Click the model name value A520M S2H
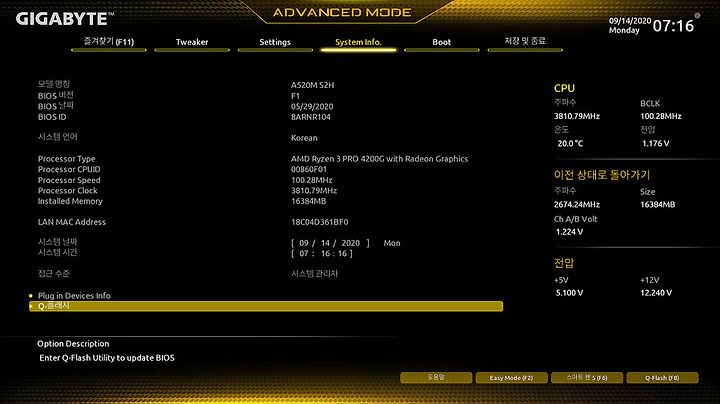This screenshot has height=404, width=720. point(312,85)
